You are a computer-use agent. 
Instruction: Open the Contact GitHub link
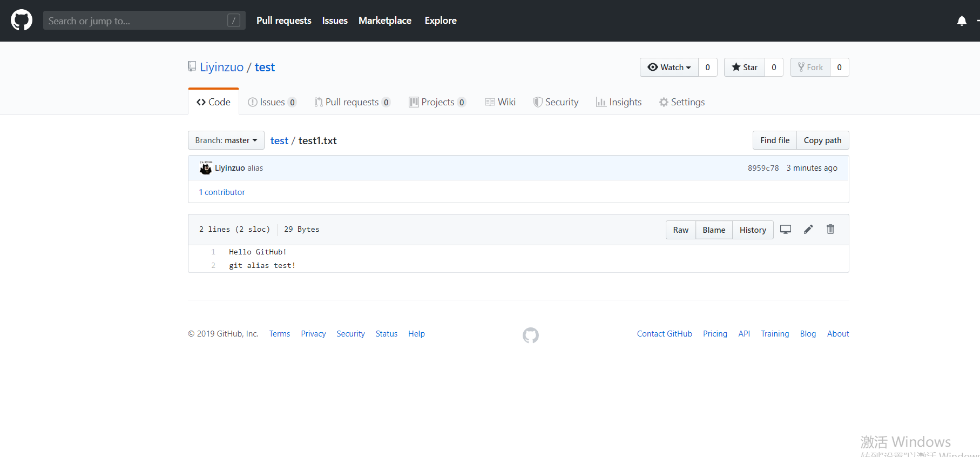(x=664, y=334)
